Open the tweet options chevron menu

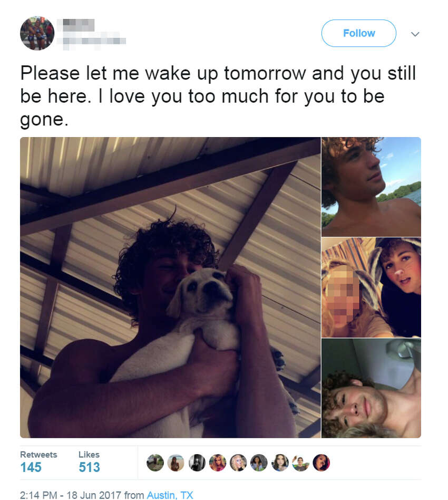tap(415, 34)
